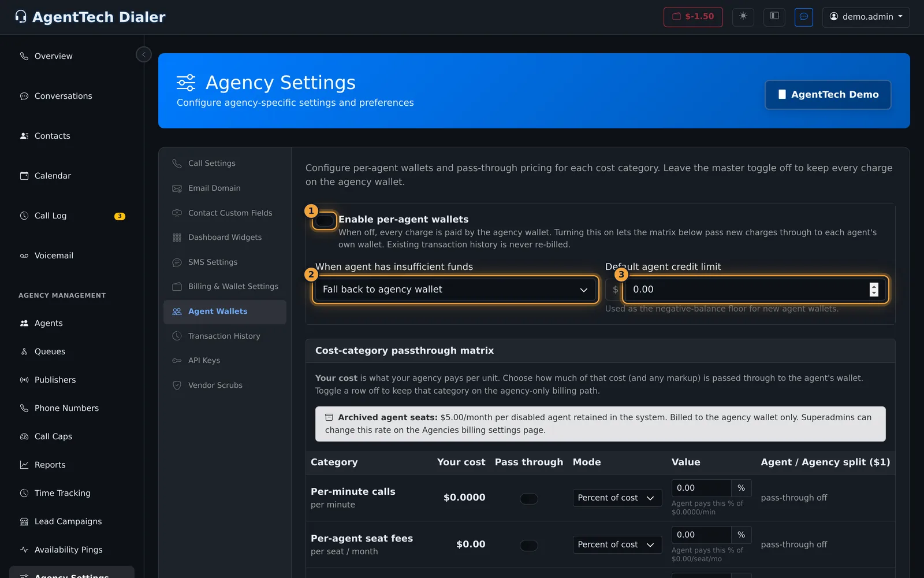924x578 pixels.
Task: Collapse the left sidebar with chevron button
Action: [144, 54]
